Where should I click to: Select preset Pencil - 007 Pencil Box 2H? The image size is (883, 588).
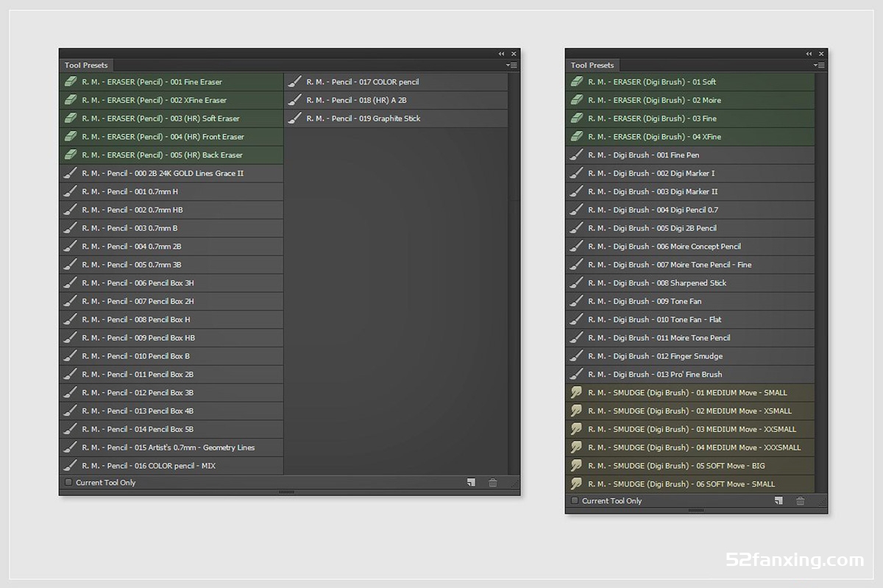tap(171, 301)
